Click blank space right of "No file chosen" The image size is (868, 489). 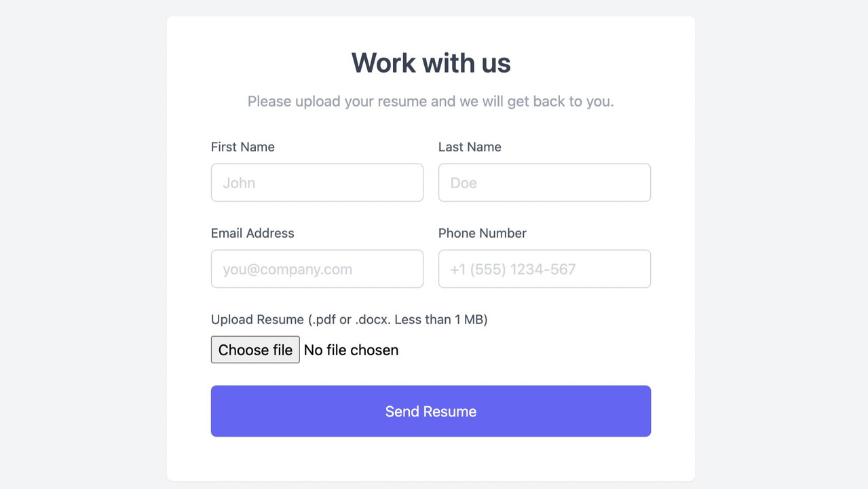pyautogui.click(x=543, y=350)
